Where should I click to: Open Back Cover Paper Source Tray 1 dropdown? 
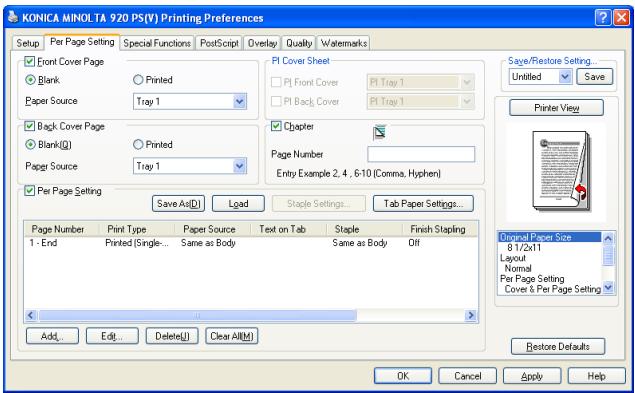(190, 166)
